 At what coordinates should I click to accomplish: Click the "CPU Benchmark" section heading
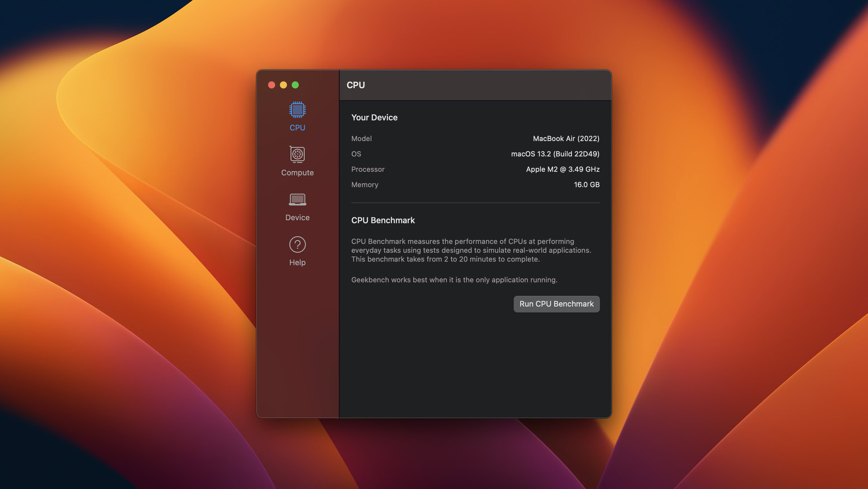[x=383, y=220]
